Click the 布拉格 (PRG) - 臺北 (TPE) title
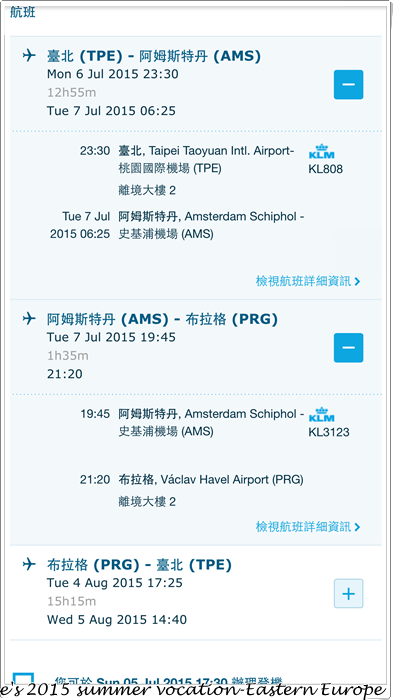The height and width of the screenshot is (700, 393). tap(139, 565)
